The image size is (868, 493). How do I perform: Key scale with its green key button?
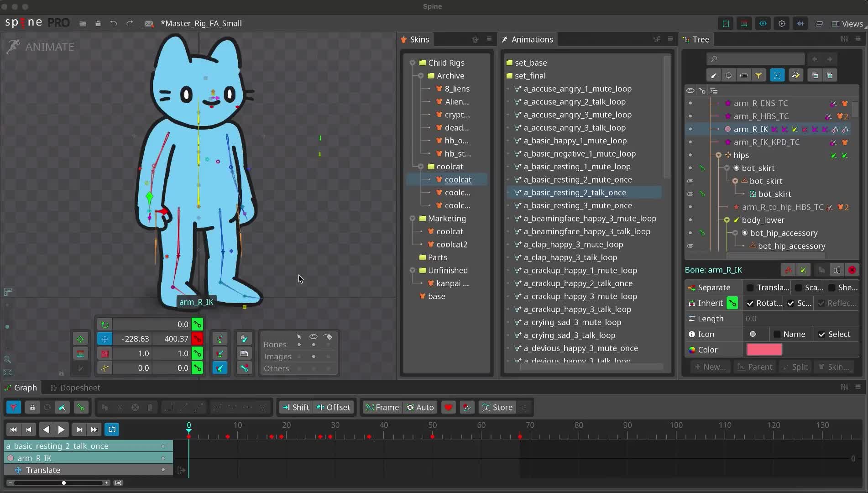197,354
